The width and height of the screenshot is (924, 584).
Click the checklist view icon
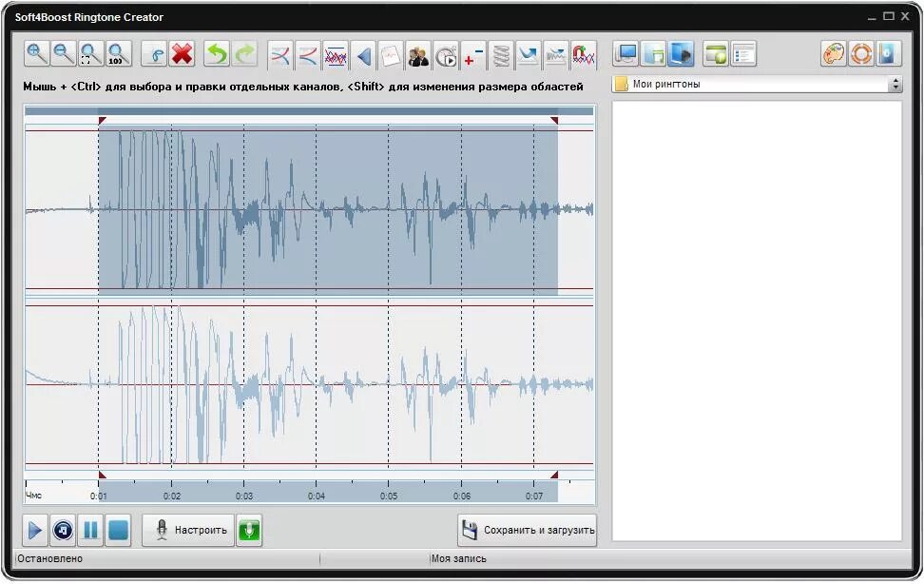(743, 53)
